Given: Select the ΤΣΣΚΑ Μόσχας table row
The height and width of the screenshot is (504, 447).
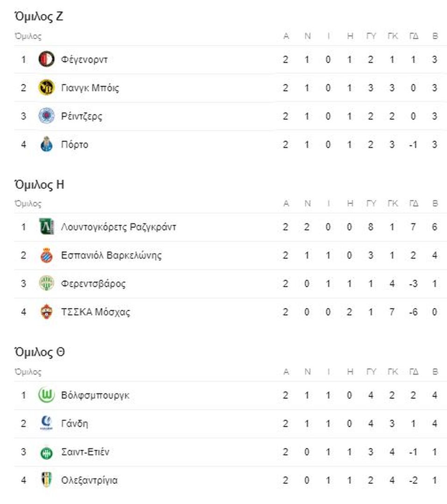Looking at the screenshot, I should (x=230, y=312).
